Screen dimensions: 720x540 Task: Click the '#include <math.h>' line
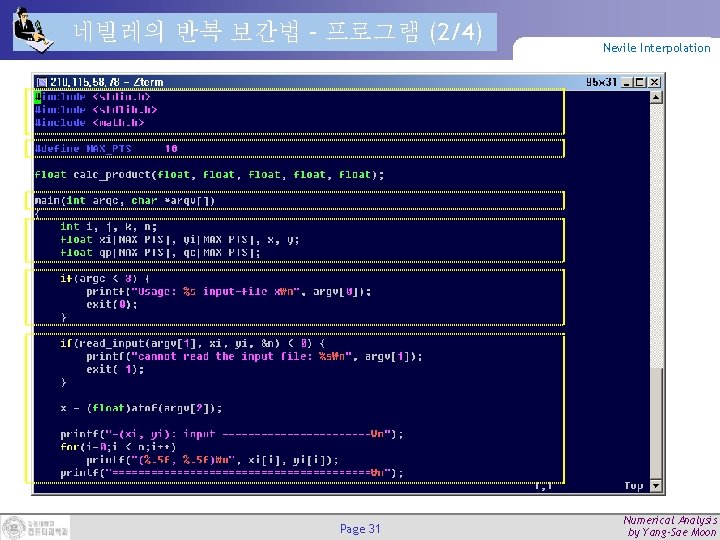click(x=90, y=123)
